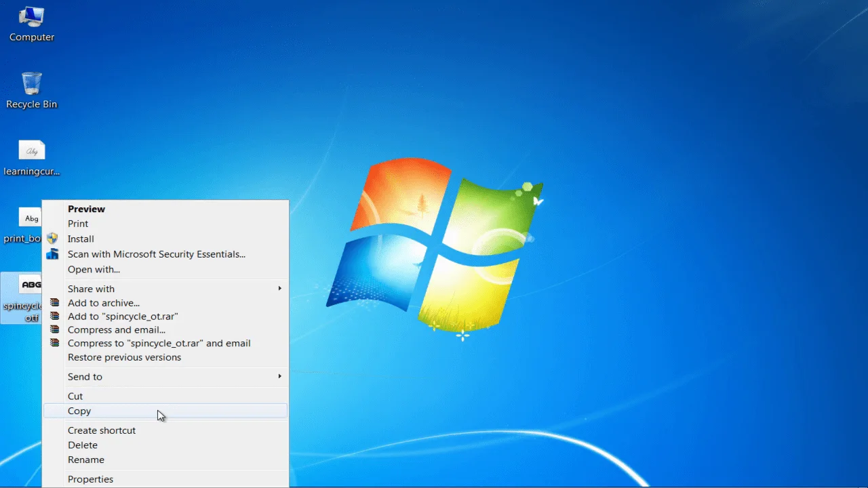Select Rename in the context menu
Screen dimensions: 868x488
(x=165, y=460)
